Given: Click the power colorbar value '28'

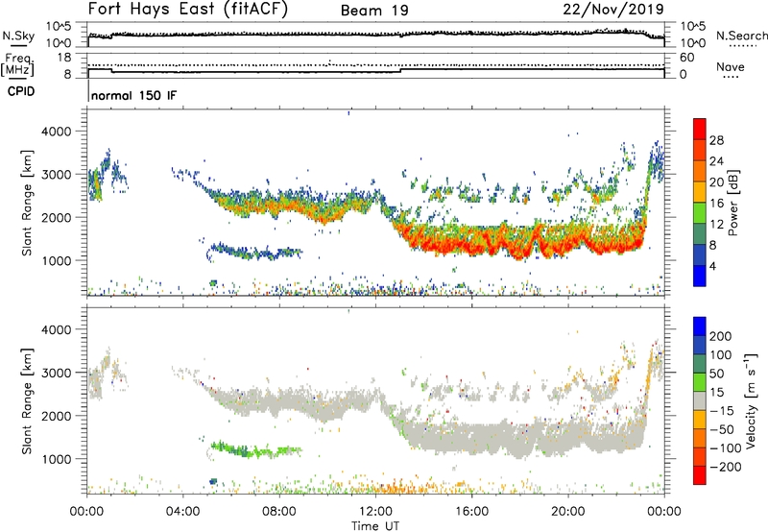Looking at the screenshot, I should click(x=716, y=140).
